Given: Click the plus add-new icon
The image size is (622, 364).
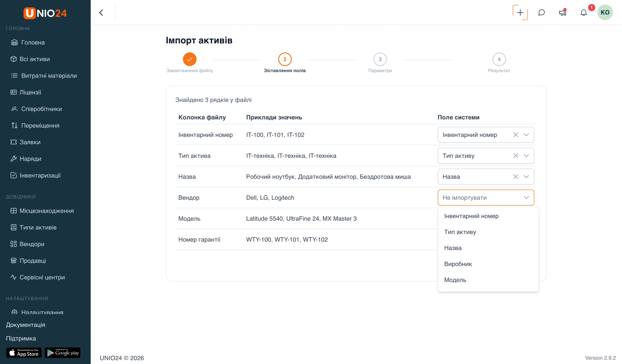Looking at the screenshot, I should [520, 13].
